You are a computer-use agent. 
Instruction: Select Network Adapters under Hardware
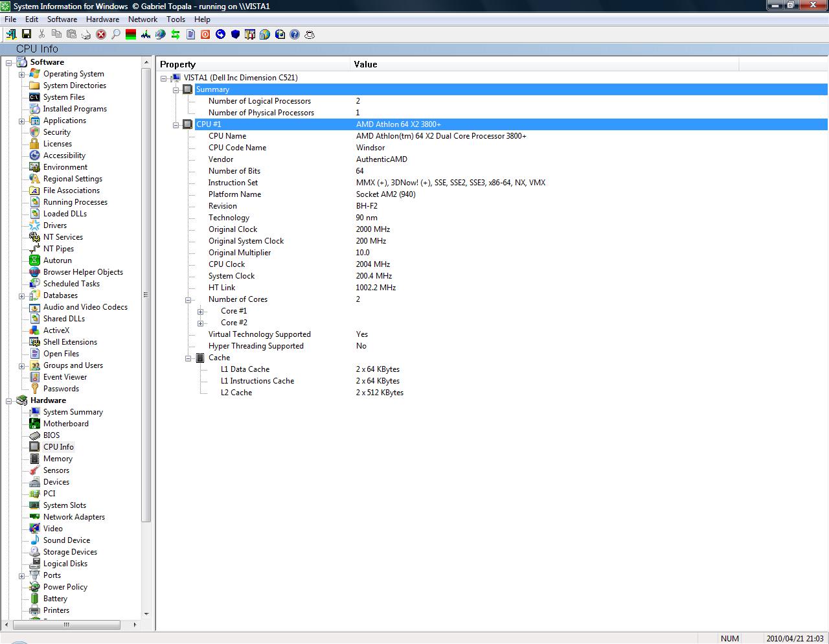(x=74, y=517)
